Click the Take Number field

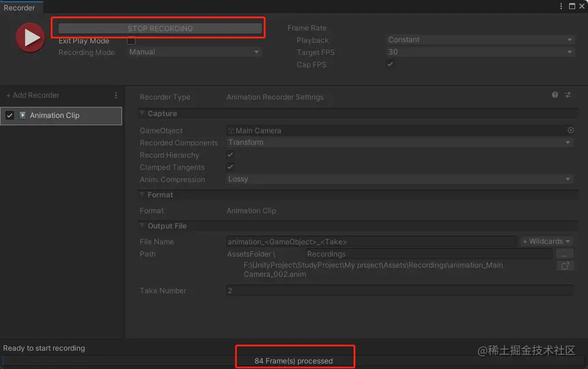[x=400, y=291]
